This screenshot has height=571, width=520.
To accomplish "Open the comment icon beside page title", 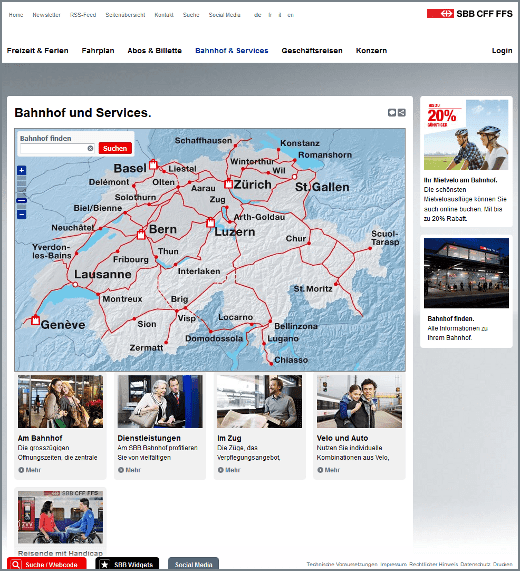I will click(392, 113).
